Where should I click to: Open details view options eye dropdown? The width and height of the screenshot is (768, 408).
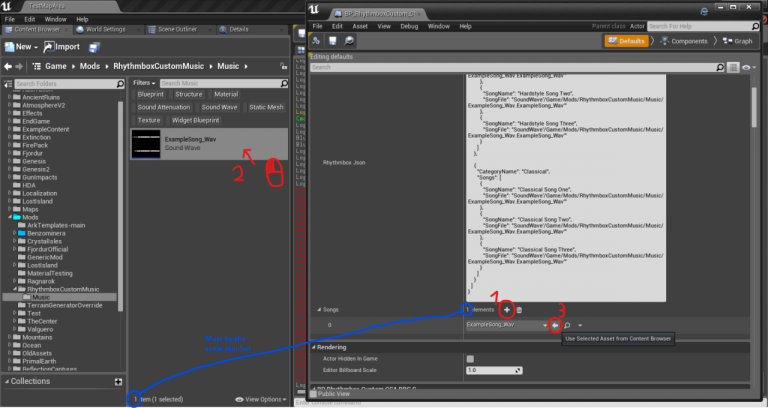748,68
